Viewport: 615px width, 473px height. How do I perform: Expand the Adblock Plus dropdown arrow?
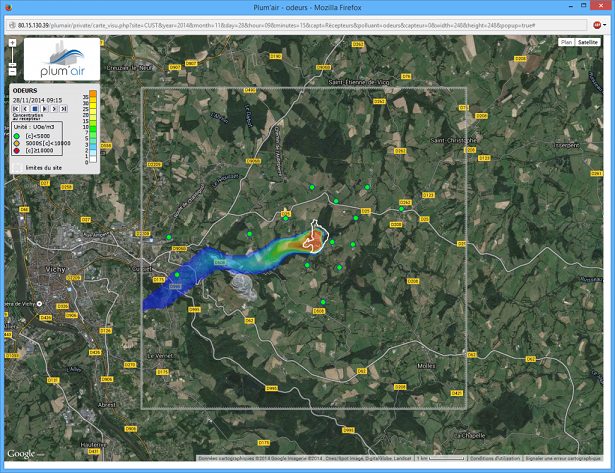click(604, 25)
